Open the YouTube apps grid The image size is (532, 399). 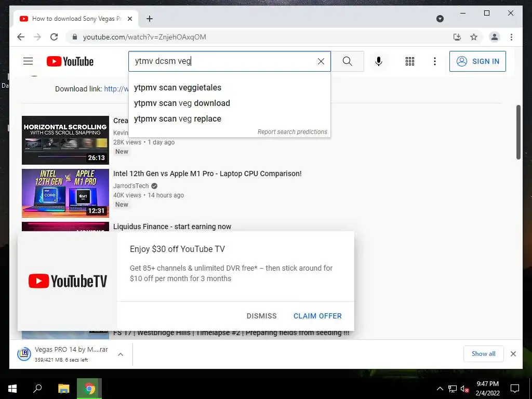tap(409, 61)
